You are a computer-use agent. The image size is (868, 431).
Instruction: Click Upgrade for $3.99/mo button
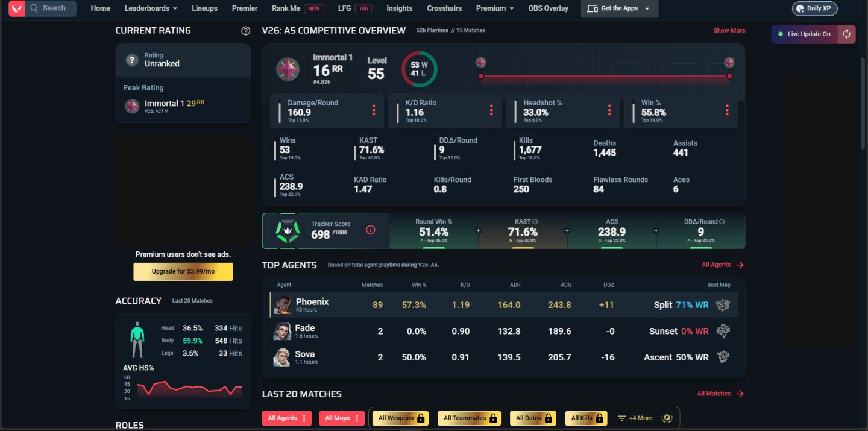183,271
